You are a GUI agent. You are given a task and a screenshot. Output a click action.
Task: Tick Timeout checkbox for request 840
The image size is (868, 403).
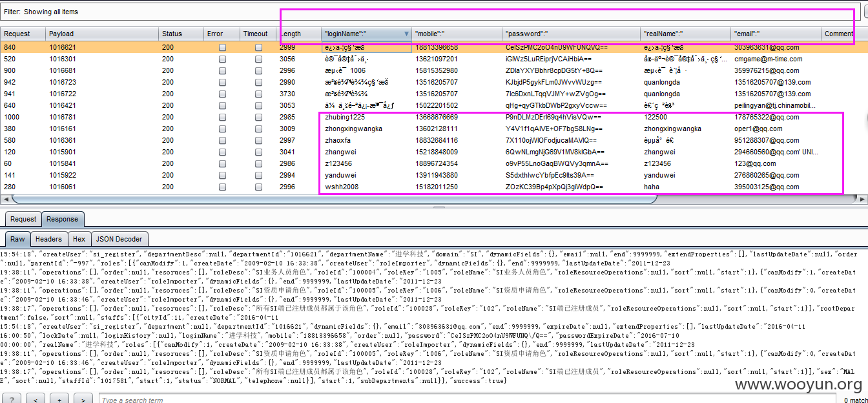coord(258,47)
